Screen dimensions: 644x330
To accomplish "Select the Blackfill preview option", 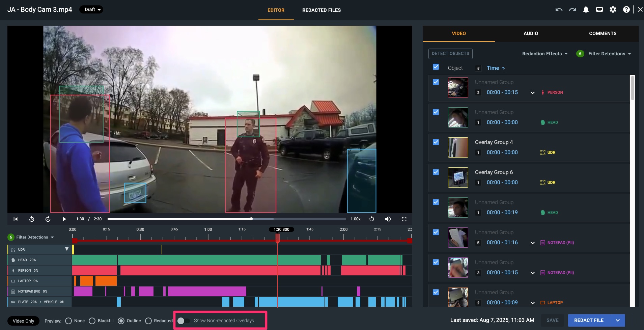I will pos(92,321).
